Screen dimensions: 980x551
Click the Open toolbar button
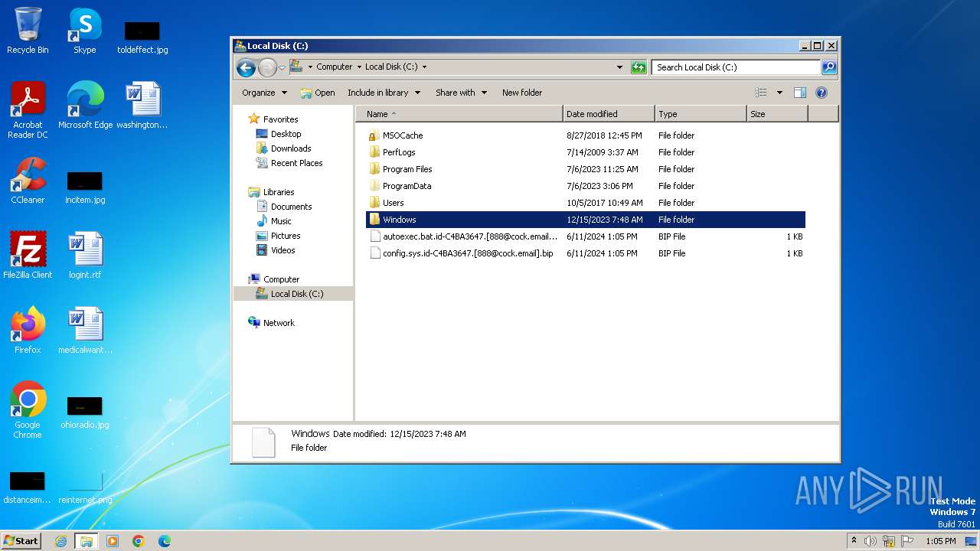318,93
